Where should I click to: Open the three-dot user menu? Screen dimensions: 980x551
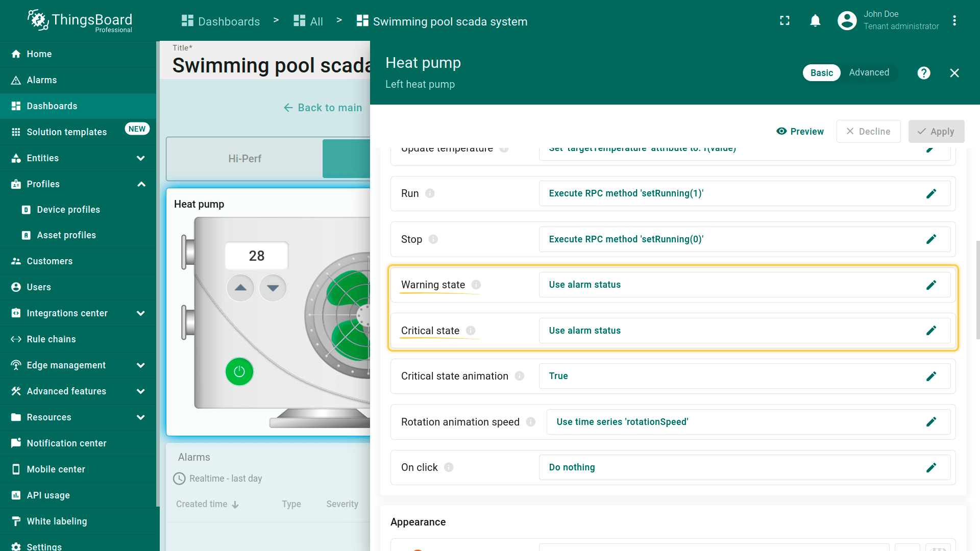click(954, 21)
